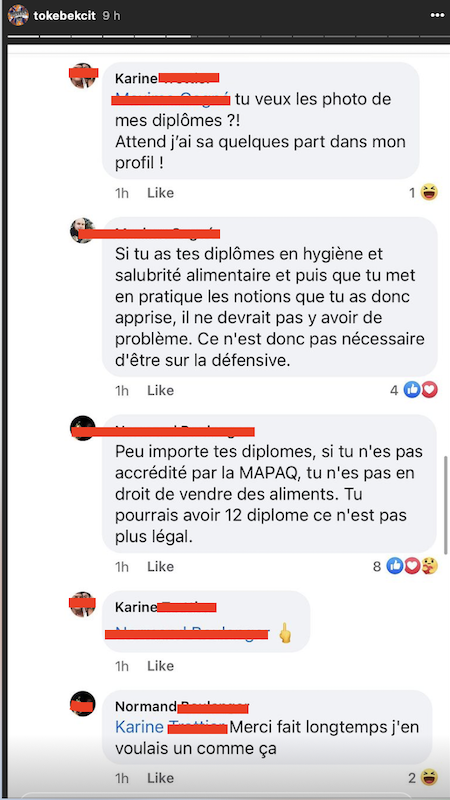This screenshot has width=450, height=800.
Task: Open Normand's avatar on the MAPAQ comment
Action: [83, 428]
